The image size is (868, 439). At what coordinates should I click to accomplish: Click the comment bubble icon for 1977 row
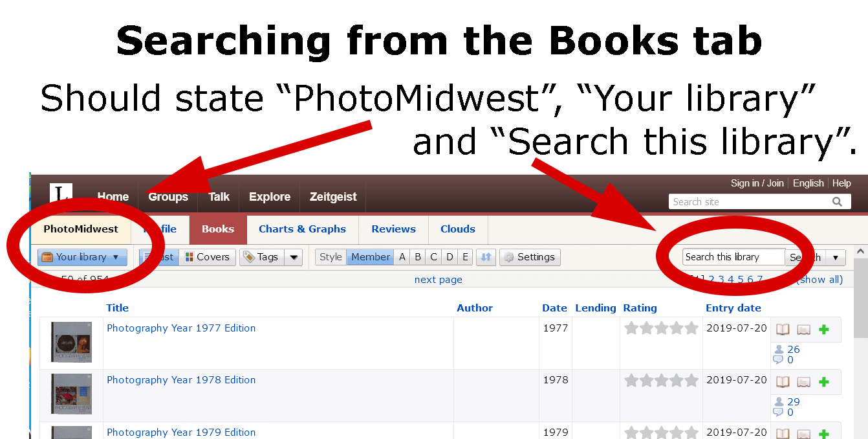click(779, 360)
